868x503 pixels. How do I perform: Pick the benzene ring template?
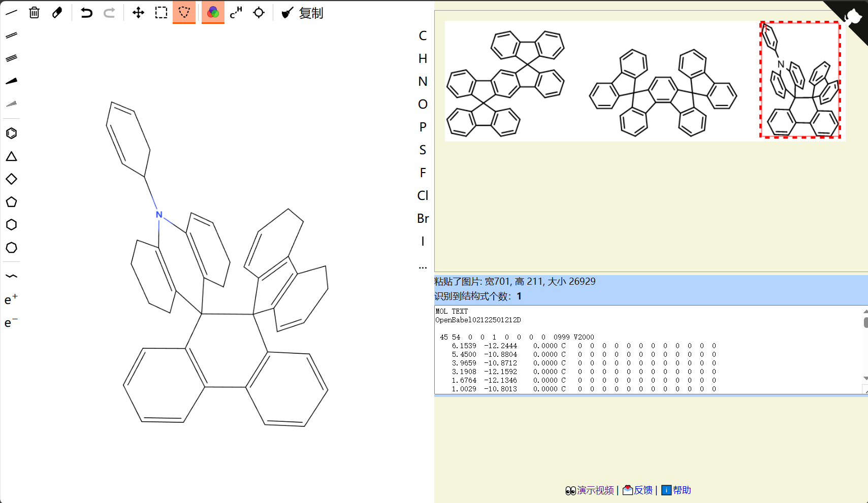pos(11,133)
